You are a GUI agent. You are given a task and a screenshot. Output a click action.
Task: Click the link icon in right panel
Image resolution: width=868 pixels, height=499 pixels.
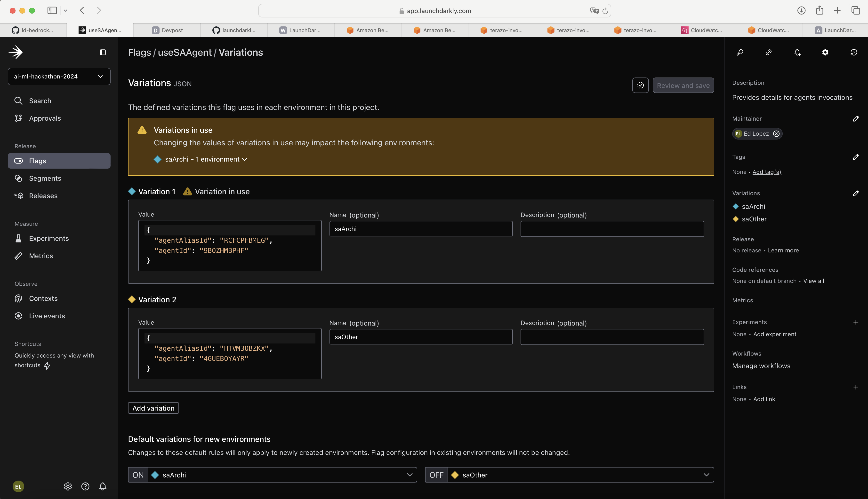coord(769,52)
